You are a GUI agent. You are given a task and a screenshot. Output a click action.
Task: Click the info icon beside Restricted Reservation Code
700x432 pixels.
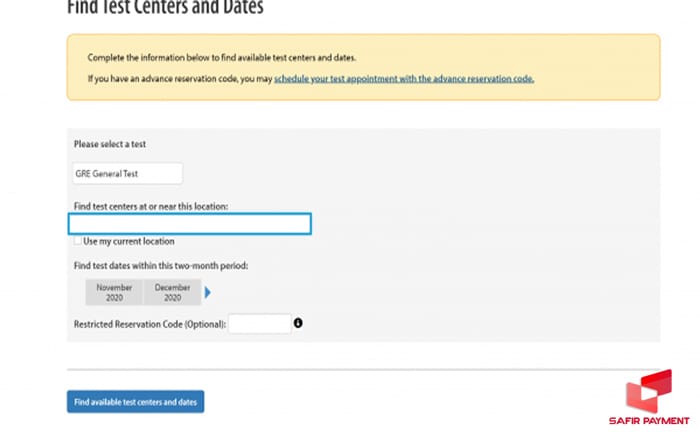tap(298, 323)
